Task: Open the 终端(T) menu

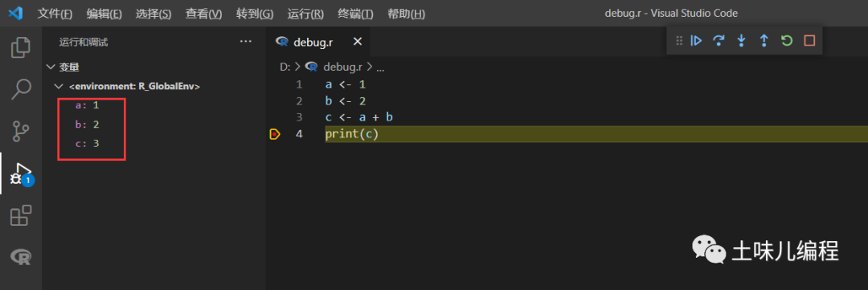Action: click(x=355, y=14)
